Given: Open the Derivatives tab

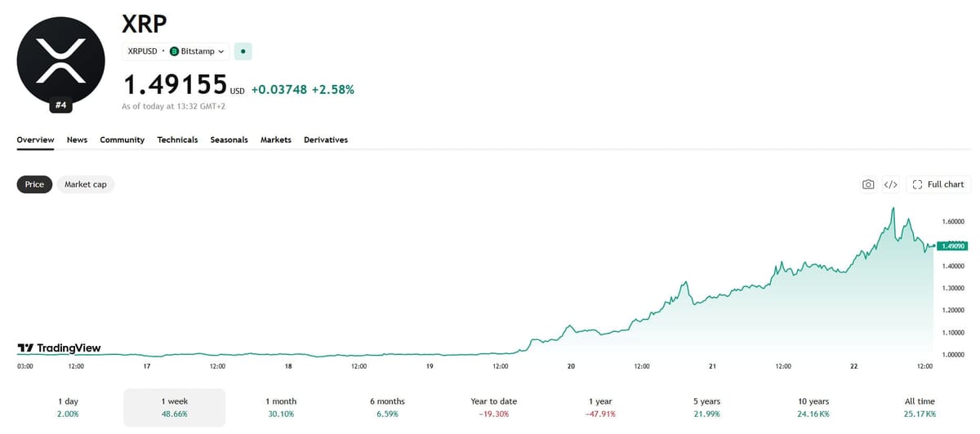Looking at the screenshot, I should 326,139.
